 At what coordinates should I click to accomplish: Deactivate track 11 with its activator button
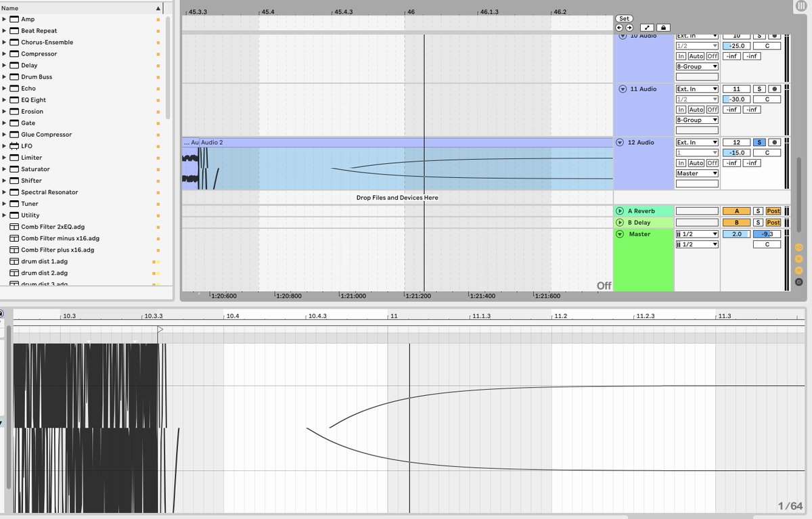point(737,89)
